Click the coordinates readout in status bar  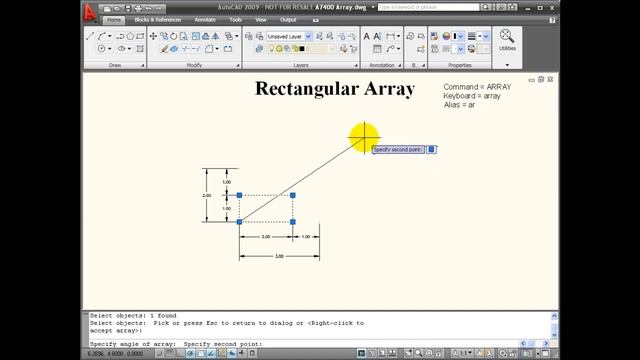pyautogui.click(x=116, y=353)
